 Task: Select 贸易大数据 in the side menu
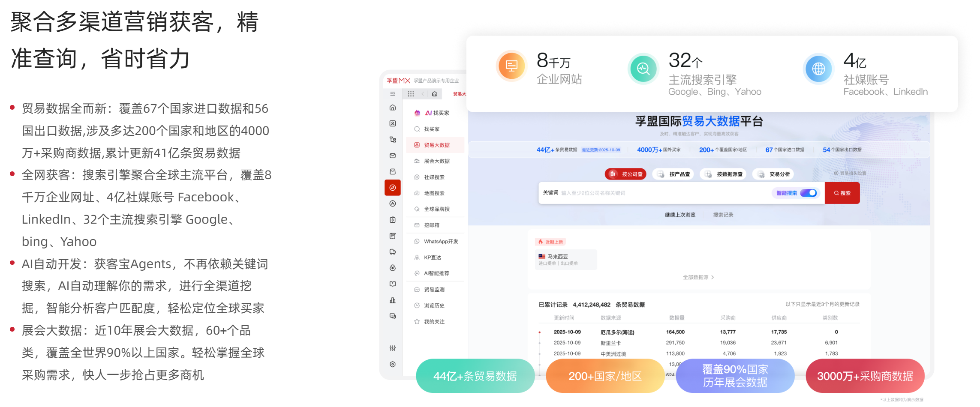click(x=435, y=145)
